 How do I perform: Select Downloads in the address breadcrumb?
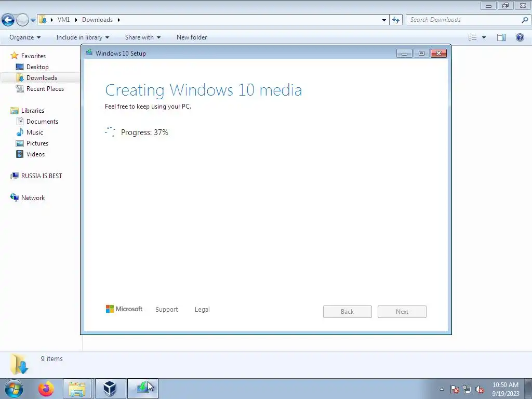pos(97,20)
